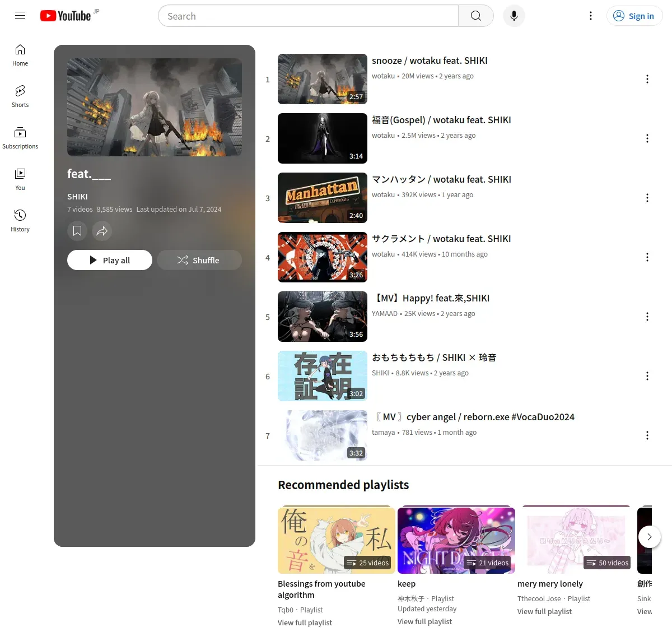Open title cyber angel / reborn.exe #VocaDuo2024
The height and width of the screenshot is (641, 672).
coord(473,417)
